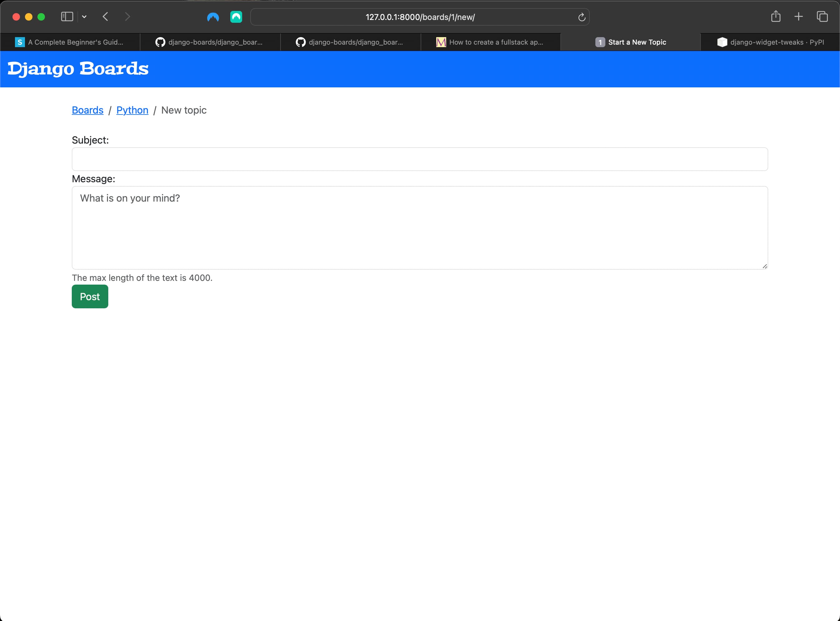Image resolution: width=840 pixels, height=621 pixels.
Task: Switch to A Complete Beginner's Guide tab
Action: click(x=70, y=42)
